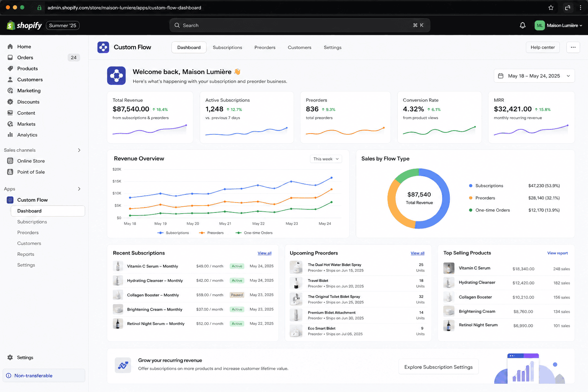The width and height of the screenshot is (588, 392).
Task: Click the Paused status on Collagen Booster
Action: coord(237,295)
